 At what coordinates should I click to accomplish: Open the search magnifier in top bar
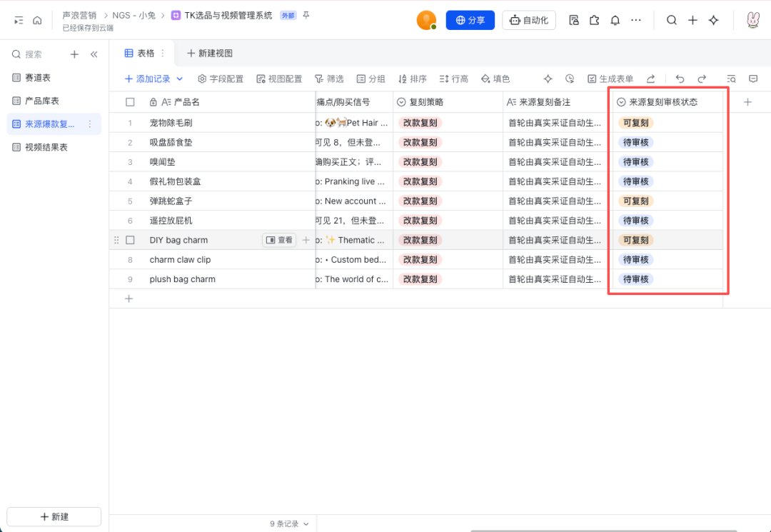(672, 20)
